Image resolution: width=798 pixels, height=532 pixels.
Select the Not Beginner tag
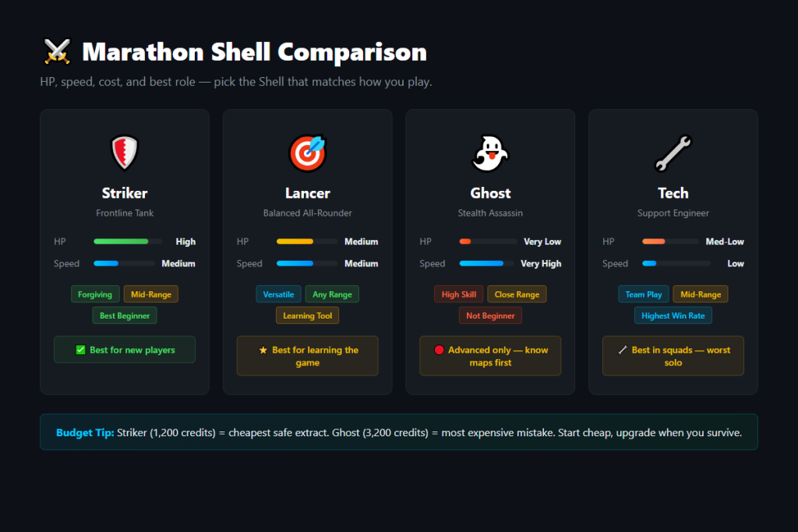(490, 315)
